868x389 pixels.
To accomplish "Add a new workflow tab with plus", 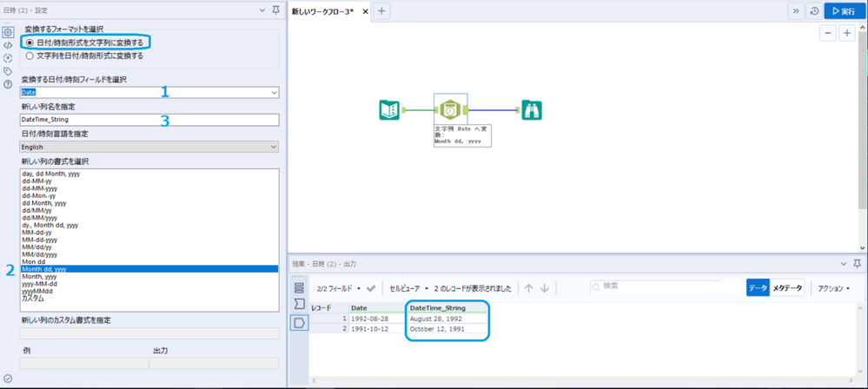I will point(382,10).
